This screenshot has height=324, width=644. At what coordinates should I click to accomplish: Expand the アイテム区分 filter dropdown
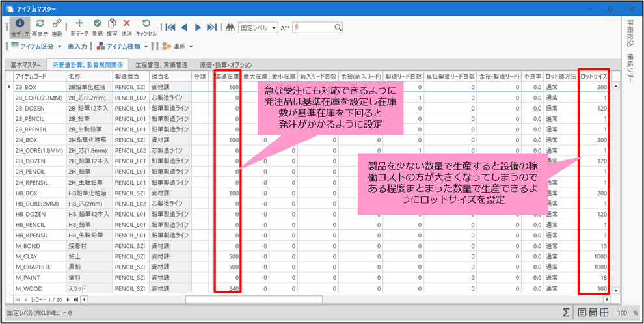pyautogui.click(x=36, y=46)
